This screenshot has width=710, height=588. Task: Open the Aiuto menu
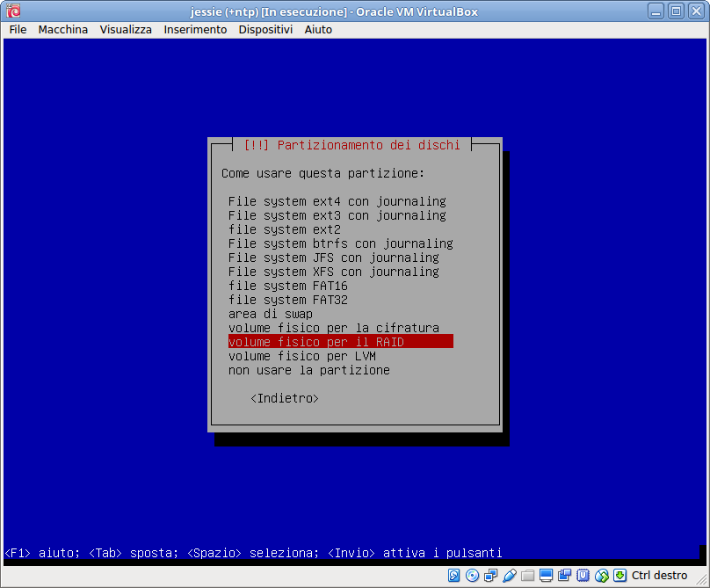tap(318, 30)
